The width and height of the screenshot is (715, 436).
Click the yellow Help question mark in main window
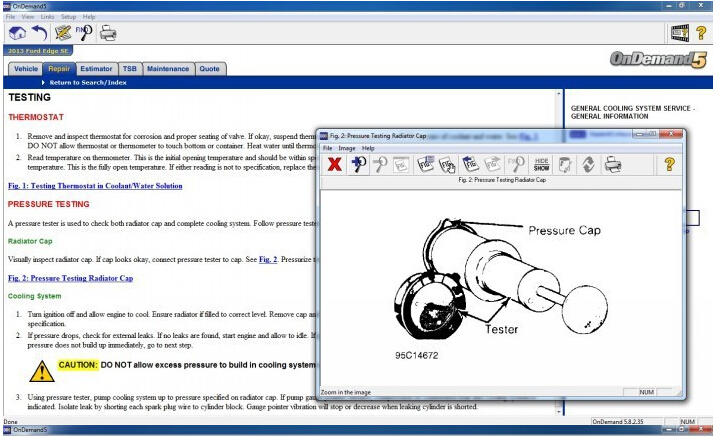[x=701, y=33]
